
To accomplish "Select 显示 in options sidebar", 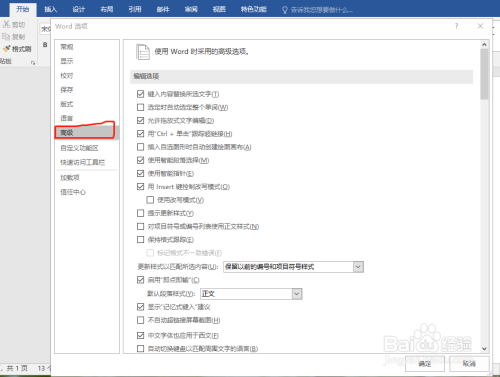I will (87, 61).
